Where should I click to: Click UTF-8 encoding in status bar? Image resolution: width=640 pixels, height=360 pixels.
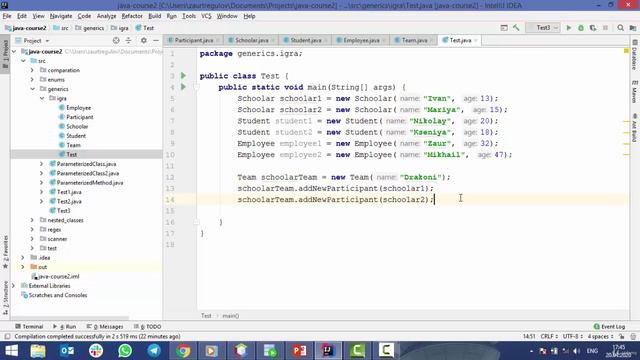coord(572,337)
